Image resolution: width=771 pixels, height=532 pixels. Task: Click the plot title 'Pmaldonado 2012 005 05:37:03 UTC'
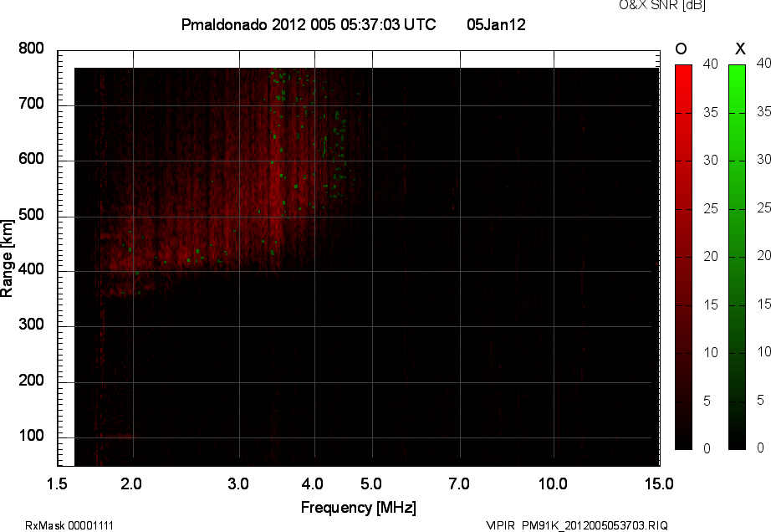click(x=309, y=24)
